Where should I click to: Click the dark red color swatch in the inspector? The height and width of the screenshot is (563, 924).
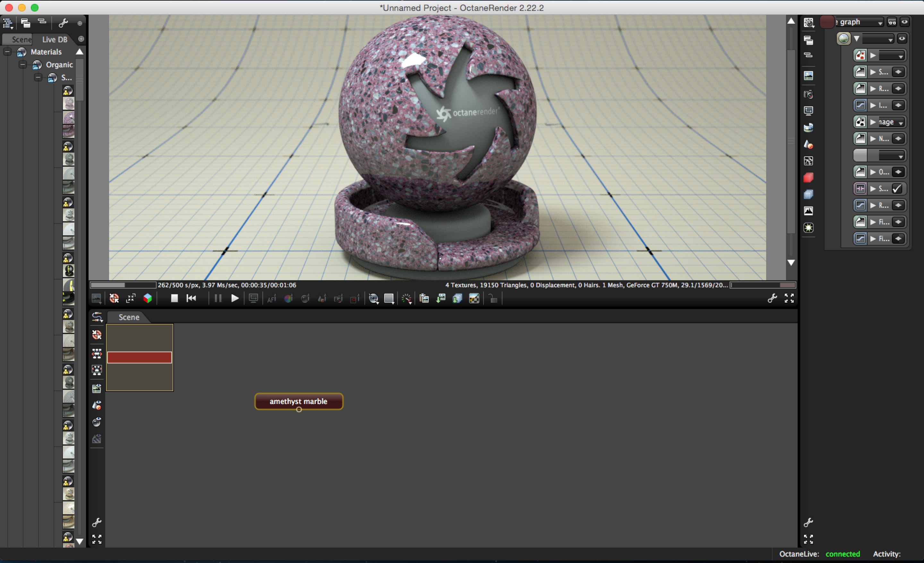[827, 22]
